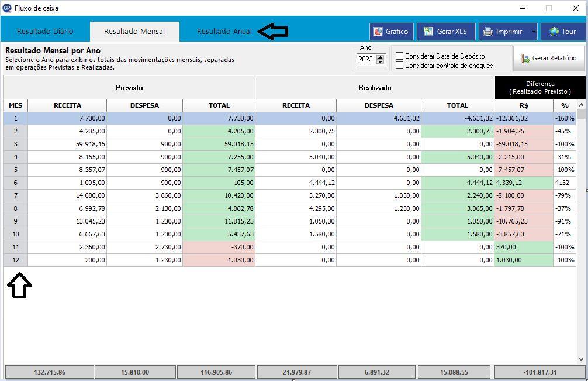The image size is (588, 381).
Task: Click the -160% percent cell
Action: pyautogui.click(x=565, y=118)
